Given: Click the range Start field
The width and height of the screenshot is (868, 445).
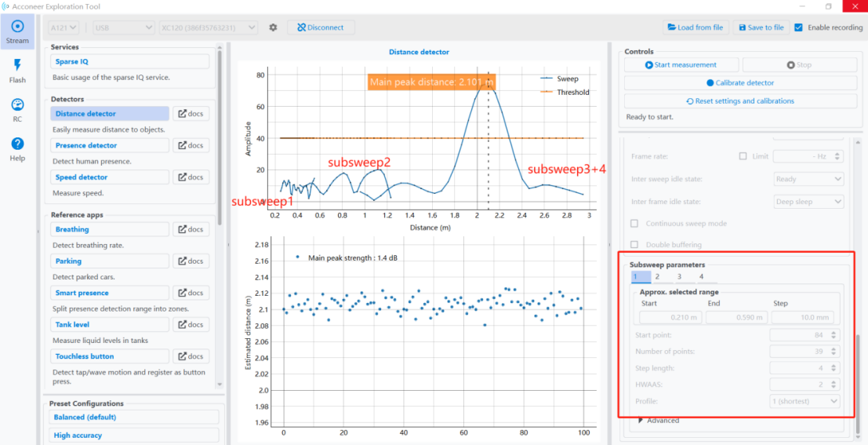Looking at the screenshot, I should point(671,318).
